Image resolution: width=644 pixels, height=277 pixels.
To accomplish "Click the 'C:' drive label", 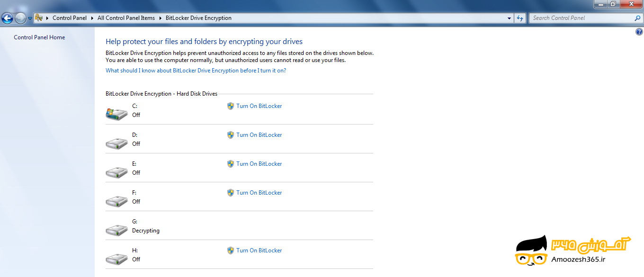I will coord(135,106).
